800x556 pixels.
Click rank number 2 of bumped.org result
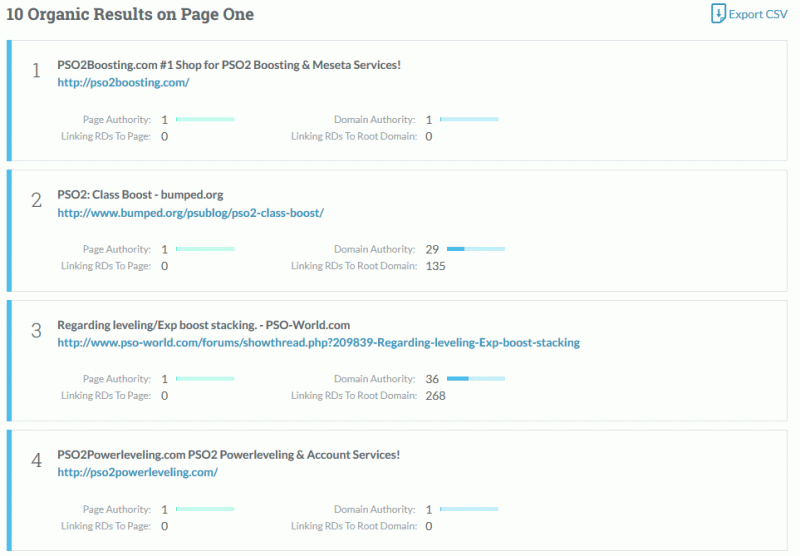pyautogui.click(x=36, y=200)
